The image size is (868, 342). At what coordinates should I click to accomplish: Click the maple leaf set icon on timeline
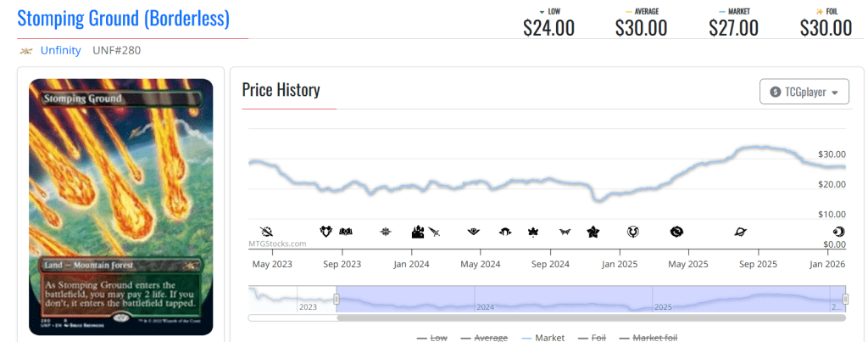[x=533, y=231]
